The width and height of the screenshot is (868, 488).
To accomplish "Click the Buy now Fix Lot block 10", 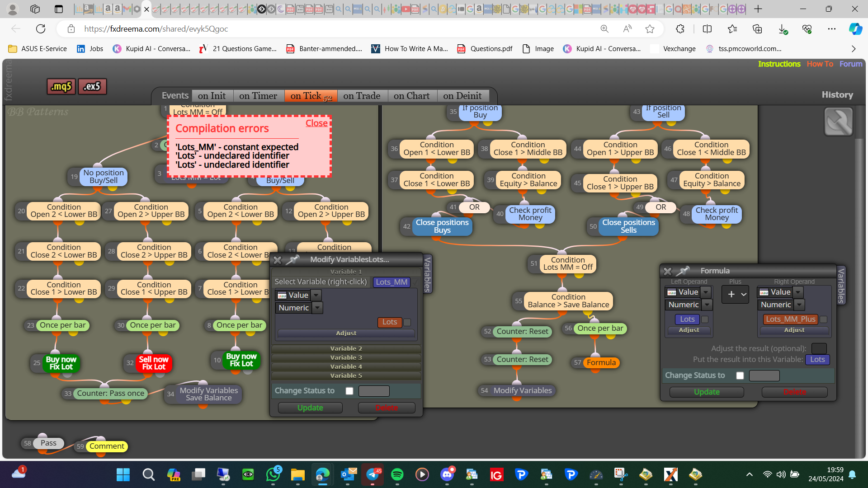I will [x=241, y=360].
